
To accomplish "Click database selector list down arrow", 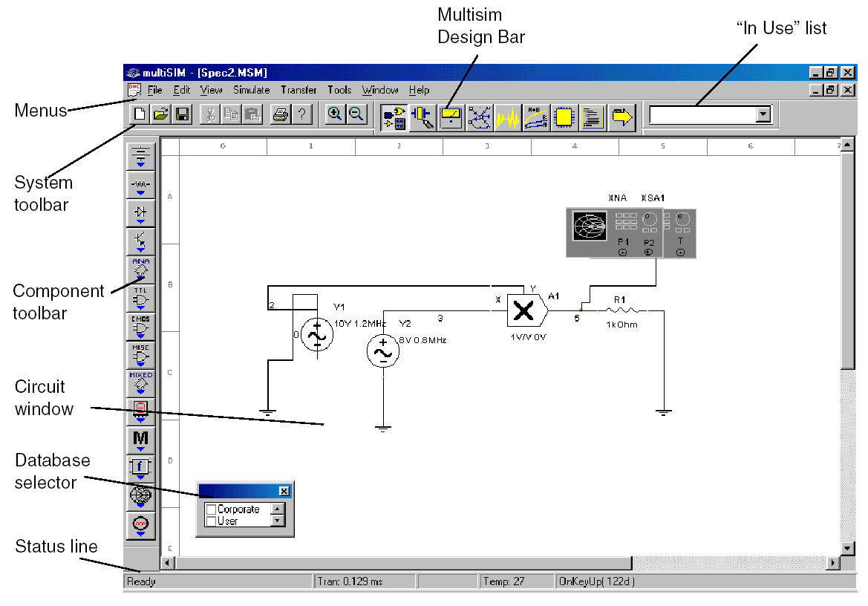I will (278, 521).
